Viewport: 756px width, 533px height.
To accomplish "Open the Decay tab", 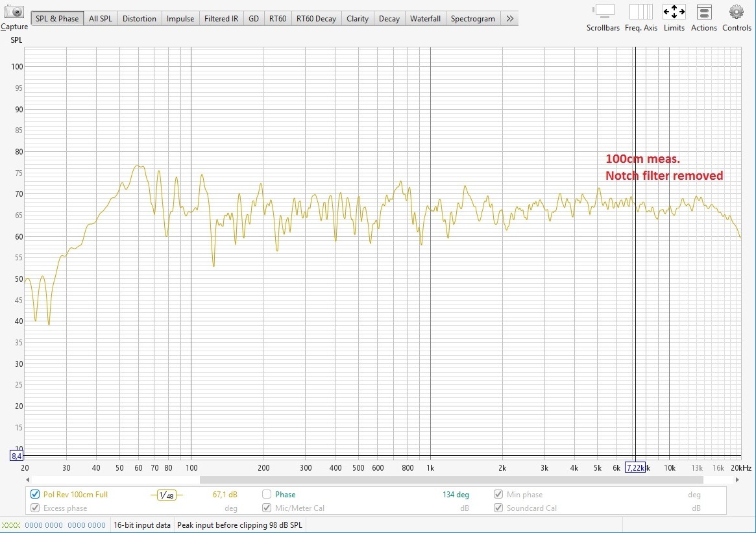I will (389, 18).
